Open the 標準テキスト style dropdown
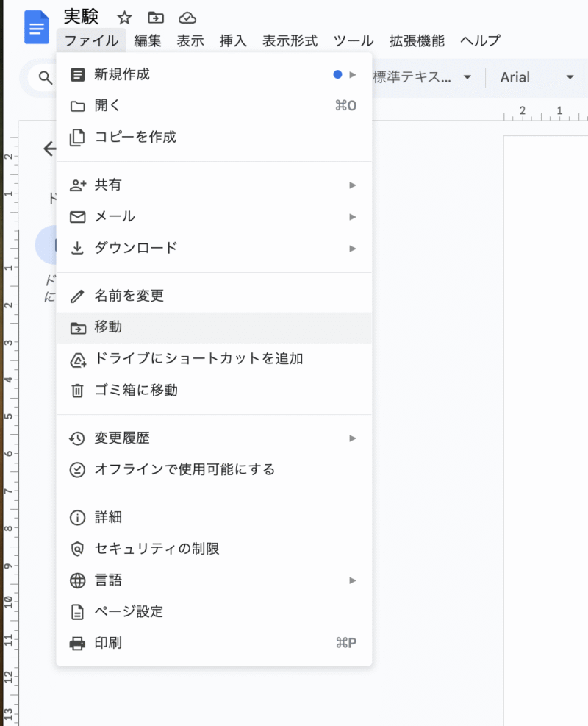Screen dimensions: 588x726 tap(422, 77)
